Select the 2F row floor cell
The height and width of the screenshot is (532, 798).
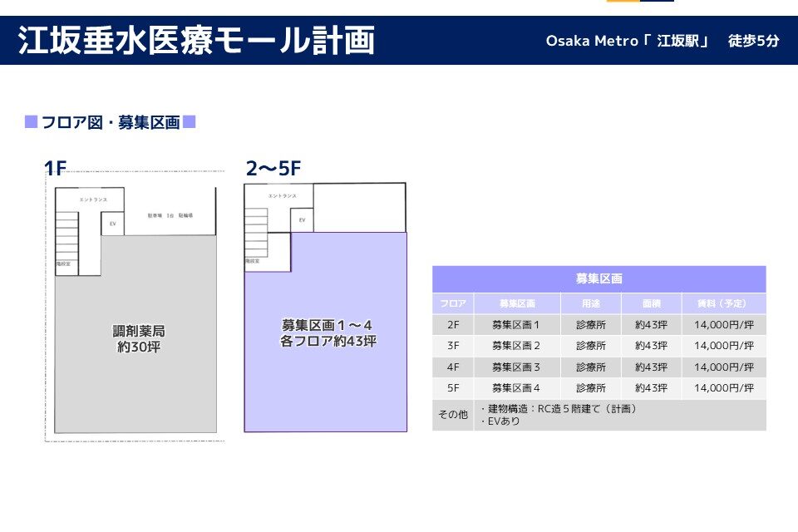click(x=453, y=325)
